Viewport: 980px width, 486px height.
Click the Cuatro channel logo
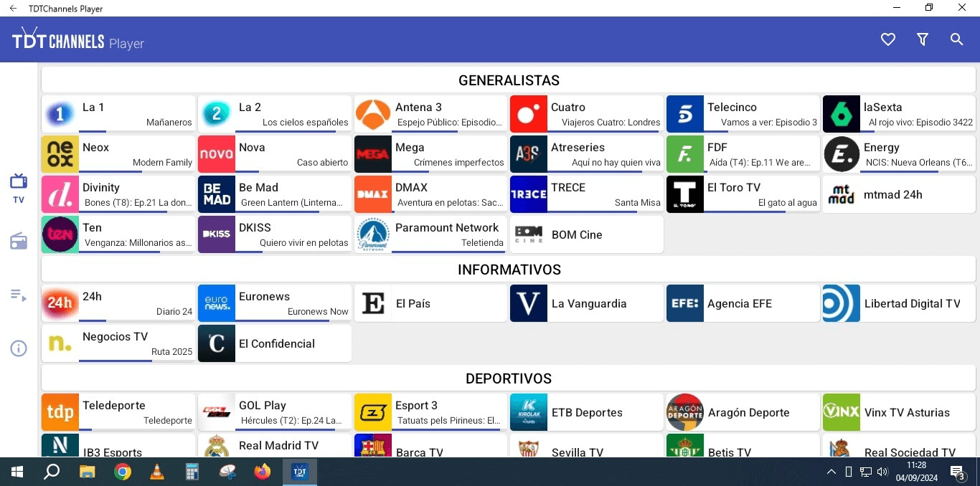pyautogui.click(x=529, y=114)
